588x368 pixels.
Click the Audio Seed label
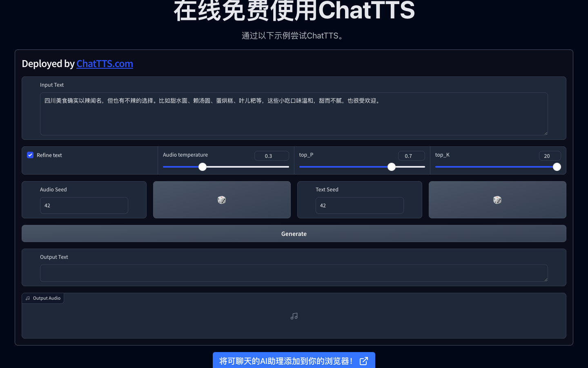[x=53, y=189]
